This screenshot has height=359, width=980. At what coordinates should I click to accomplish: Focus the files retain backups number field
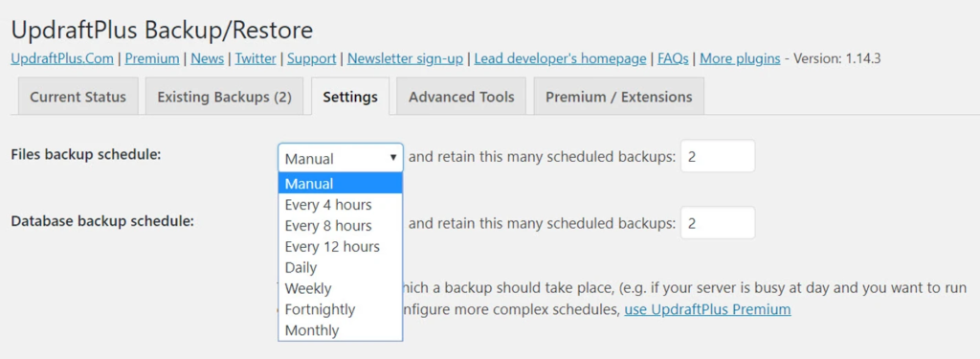718,156
